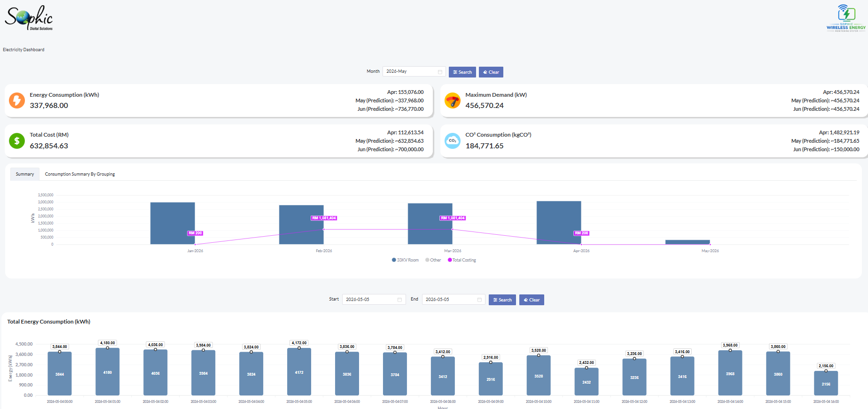Toggle the Other legend series
This screenshot has height=409, width=868.
click(x=433, y=260)
